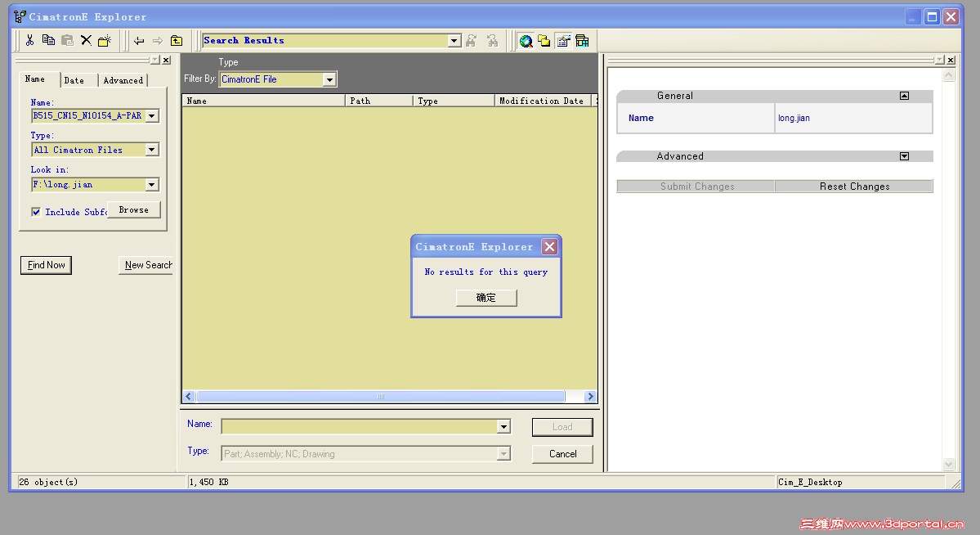Image resolution: width=980 pixels, height=535 pixels.
Task: Click properties pane scroll down arrow
Action: pyautogui.click(x=949, y=465)
